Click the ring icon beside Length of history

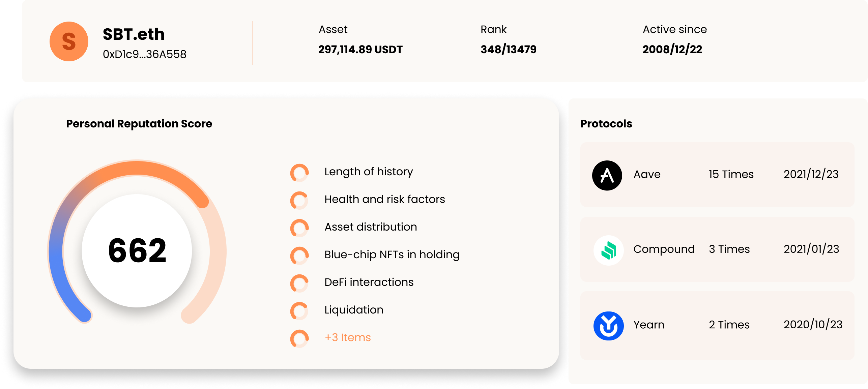[x=299, y=173]
